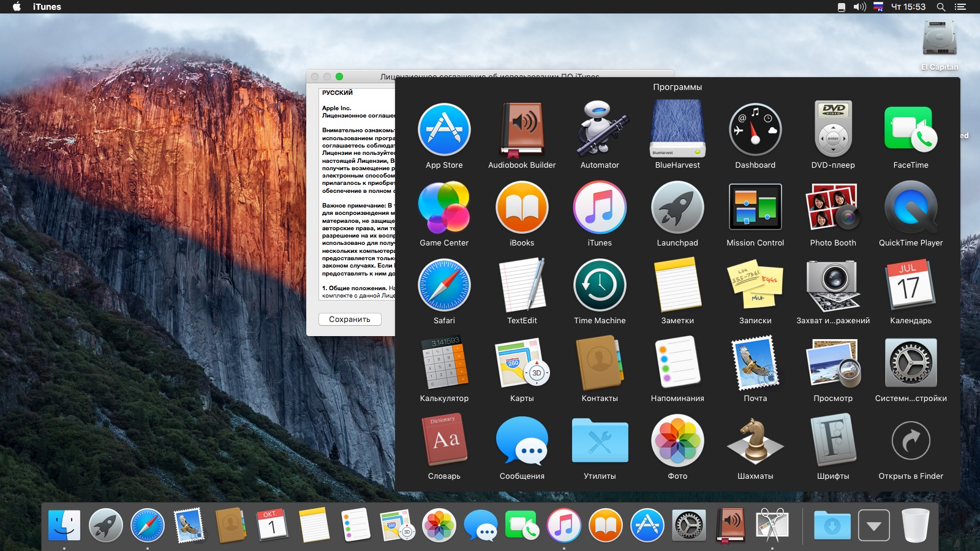This screenshot has height=551, width=980.
Task: Open the Trash in the Dock
Action: (x=916, y=525)
